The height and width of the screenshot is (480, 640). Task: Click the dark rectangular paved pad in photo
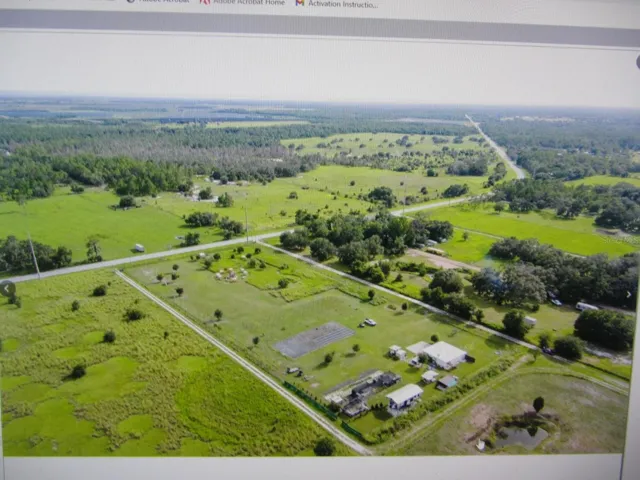[313, 339]
